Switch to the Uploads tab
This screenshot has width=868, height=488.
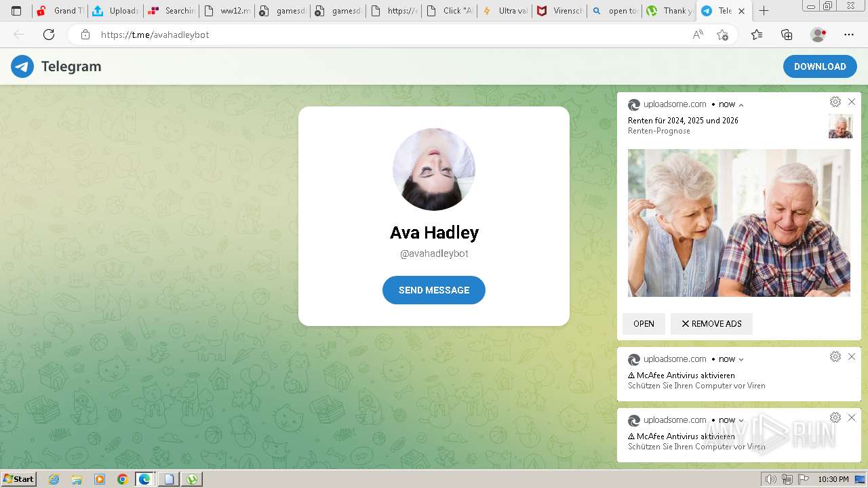(x=115, y=11)
